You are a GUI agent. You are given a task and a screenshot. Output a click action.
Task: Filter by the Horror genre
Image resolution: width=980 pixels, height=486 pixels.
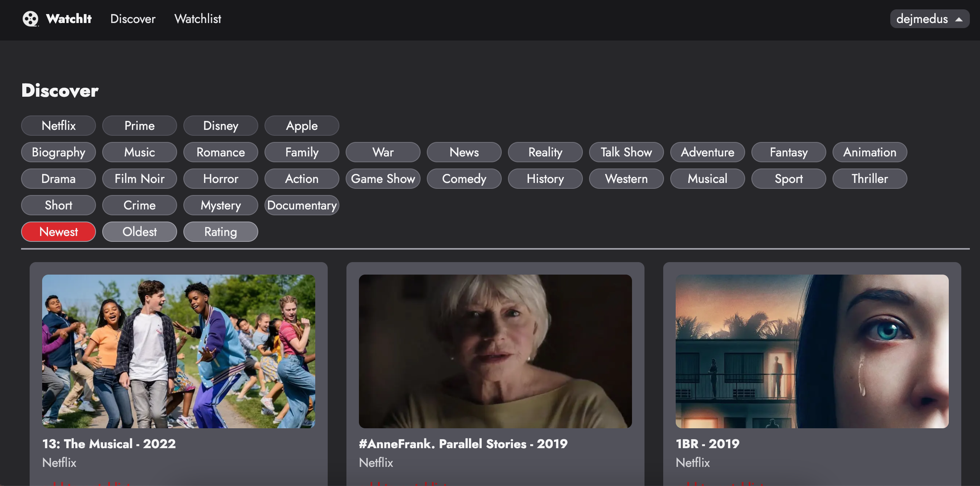click(x=220, y=179)
